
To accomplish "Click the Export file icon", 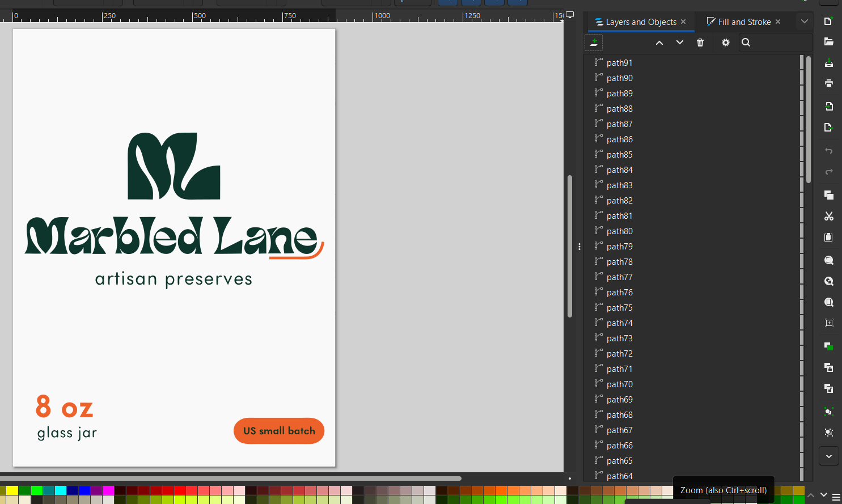I will point(828,128).
